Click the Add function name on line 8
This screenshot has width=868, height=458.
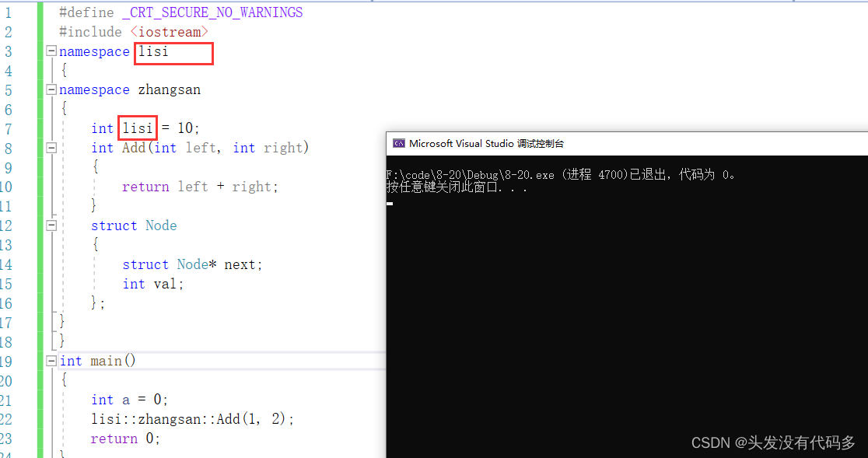[x=134, y=148]
